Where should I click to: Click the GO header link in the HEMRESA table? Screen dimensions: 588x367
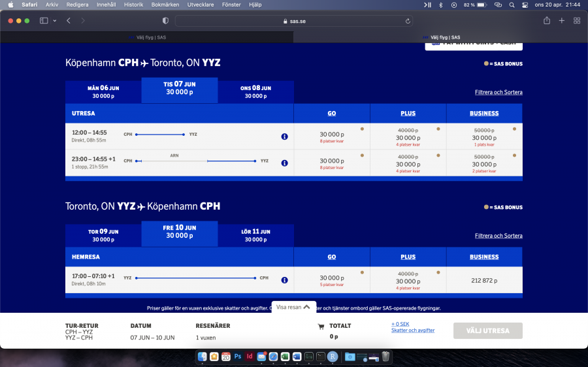tap(332, 257)
